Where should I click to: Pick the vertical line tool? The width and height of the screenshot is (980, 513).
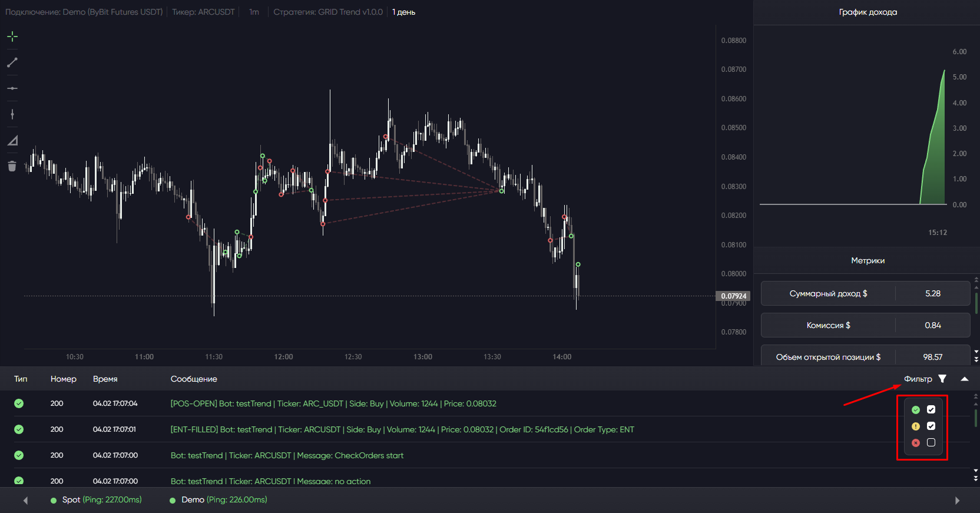click(x=12, y=114)
